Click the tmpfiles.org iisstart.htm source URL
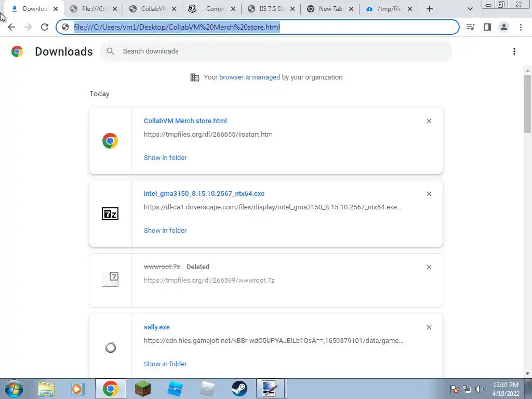Viewport: 532px width, 399px height. 208,135
